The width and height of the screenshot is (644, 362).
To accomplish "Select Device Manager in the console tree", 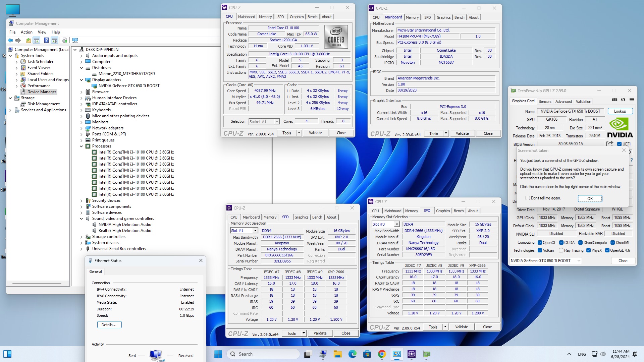I will (x=42, y=92).
